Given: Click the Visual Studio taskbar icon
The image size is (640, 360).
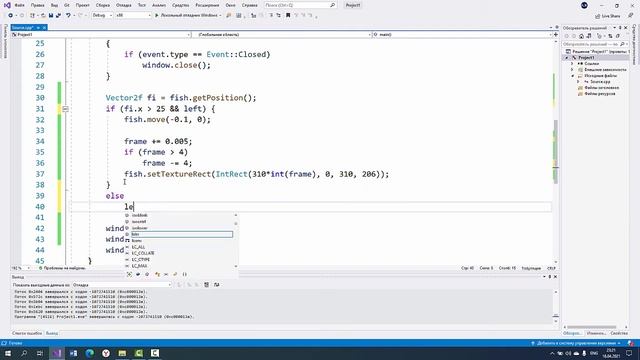Looking at the screenshot, I should pos(57,353).
